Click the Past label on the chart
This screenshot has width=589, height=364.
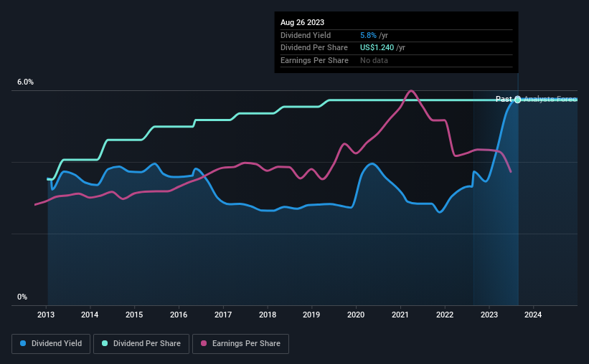[x=504, y=99]
